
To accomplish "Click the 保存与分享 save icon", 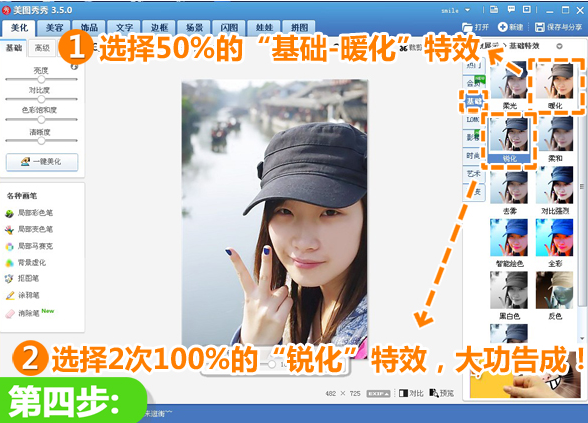I will [x=539, y=27].
